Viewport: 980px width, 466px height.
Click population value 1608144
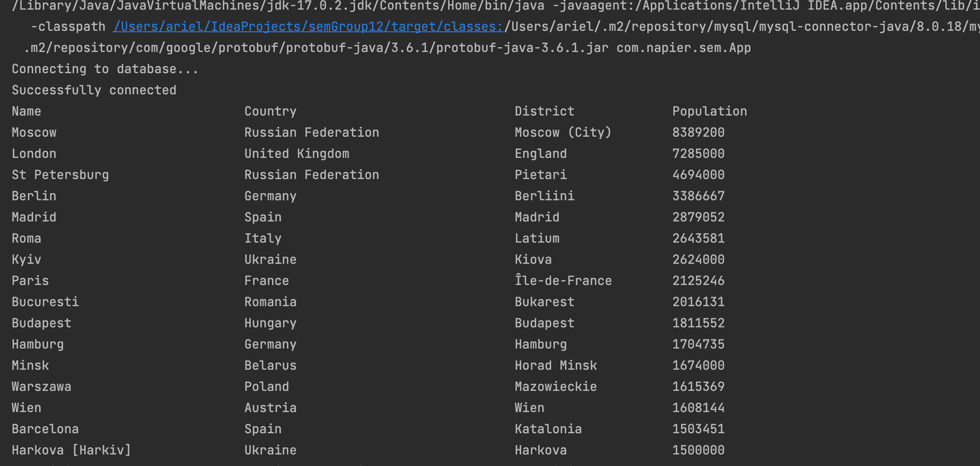[698, 408]
